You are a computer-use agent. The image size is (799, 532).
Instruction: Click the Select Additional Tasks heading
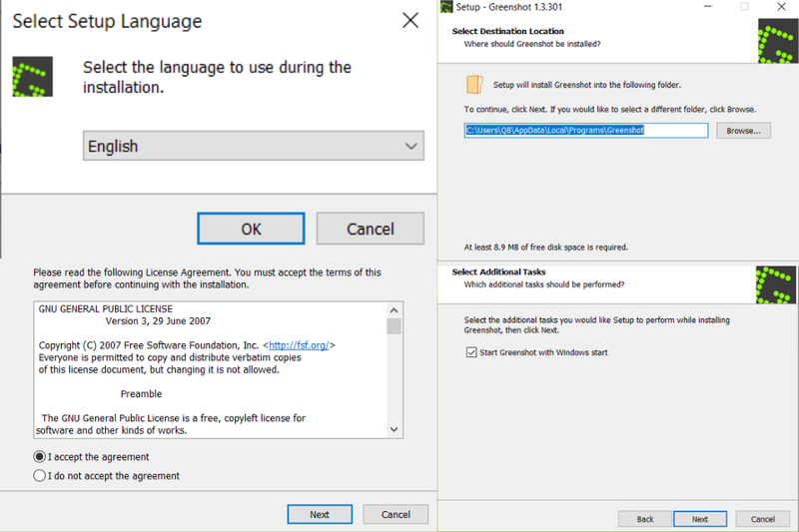(x=498, y=271)
